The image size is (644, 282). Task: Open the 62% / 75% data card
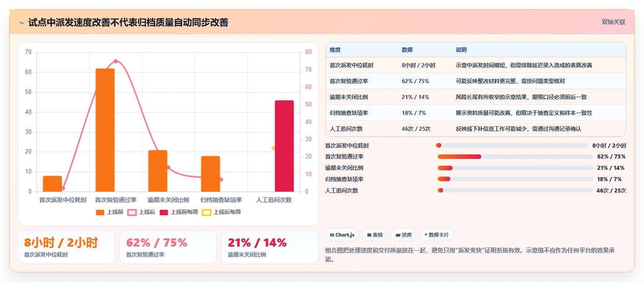coord(168,247)
